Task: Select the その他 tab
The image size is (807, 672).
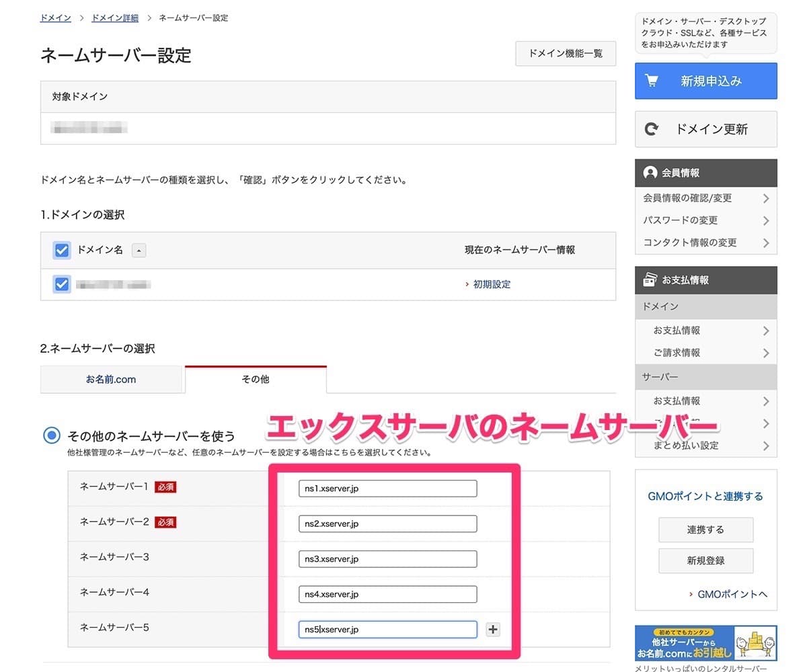Action: coord(255,379)
